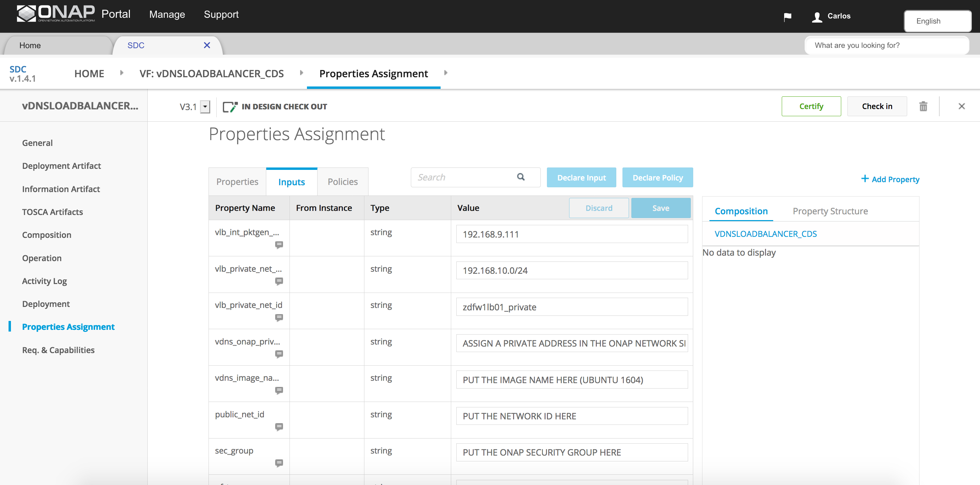Open Operation in the sidebar
Viewport: 980px width, 485px height.
point(42,258)
